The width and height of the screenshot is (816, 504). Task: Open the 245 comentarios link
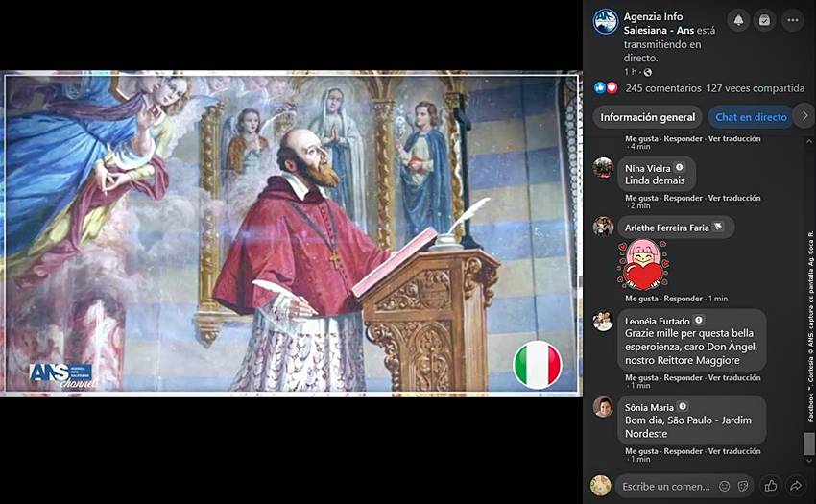pyautogui.click(x=663, y=88)
